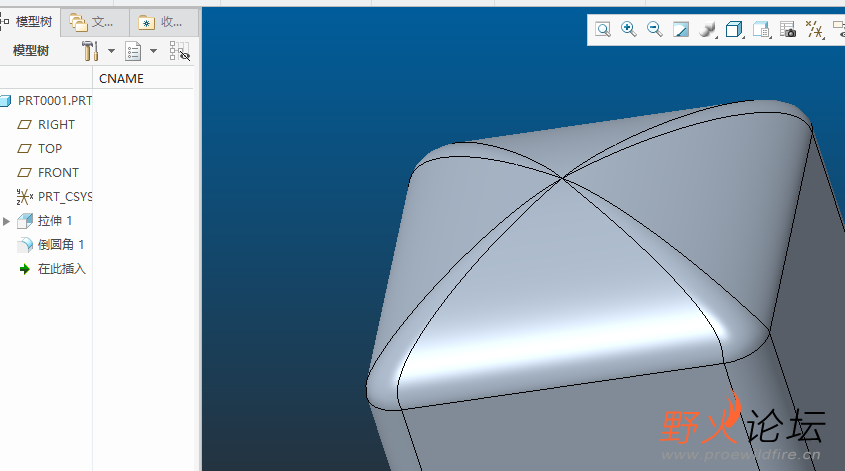
Task: Select the RIGHT datum plane
Action: pos(56,124)
